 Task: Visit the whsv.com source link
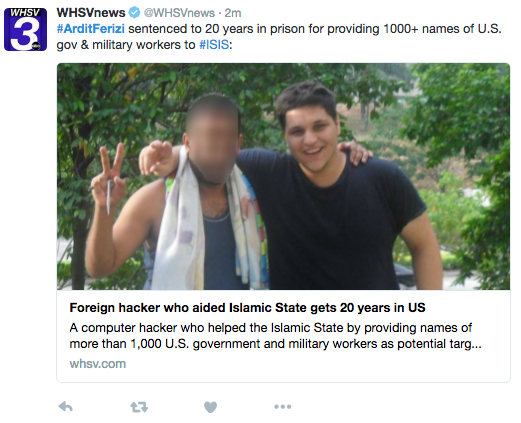coord(98,364)
